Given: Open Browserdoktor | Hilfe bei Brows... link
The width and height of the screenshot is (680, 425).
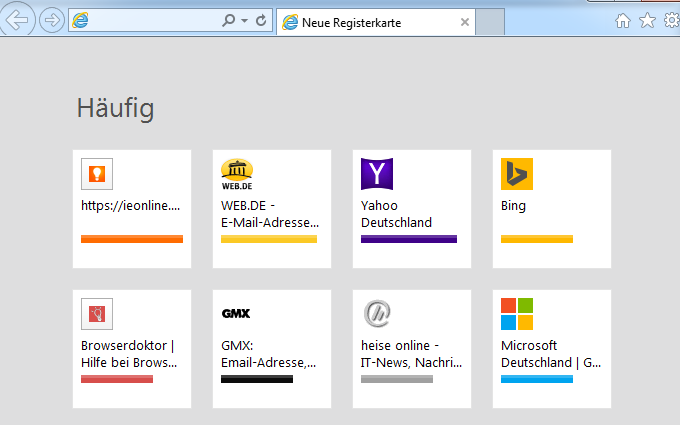Looking at the screenshot, I should click(x=129, y=354).
